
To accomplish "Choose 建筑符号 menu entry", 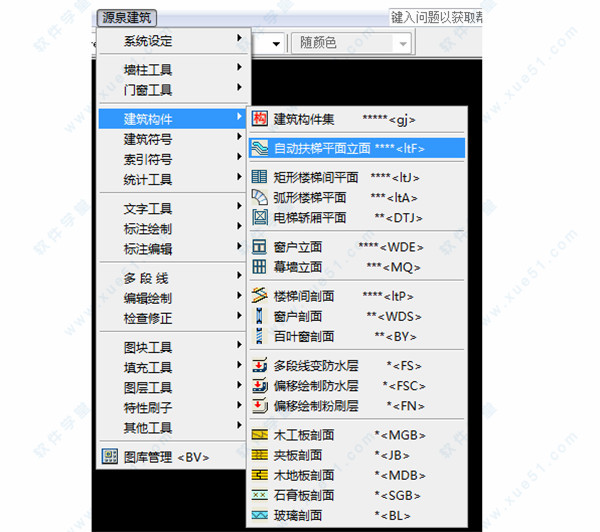I will 172,139.
